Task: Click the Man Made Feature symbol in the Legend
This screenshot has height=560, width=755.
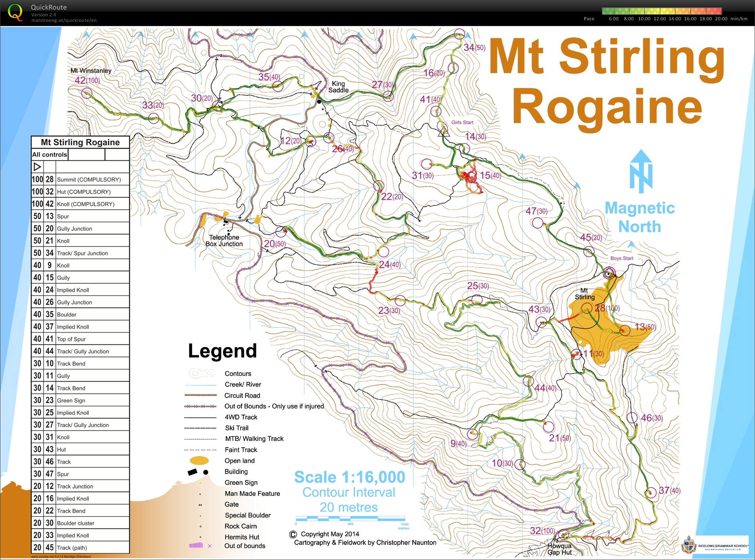Action: [x=200, y=493]
